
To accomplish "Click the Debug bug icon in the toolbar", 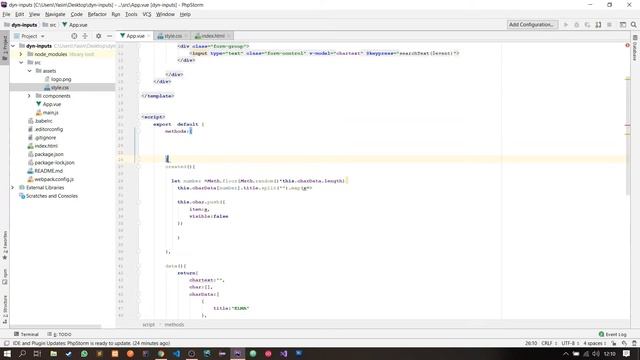I will tap(577, 25).
